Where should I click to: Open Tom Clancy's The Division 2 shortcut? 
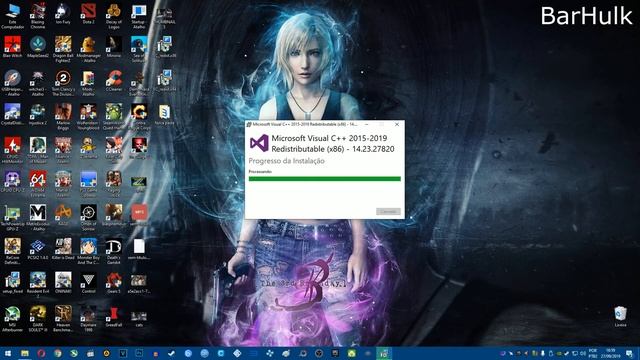pos(63,83)
